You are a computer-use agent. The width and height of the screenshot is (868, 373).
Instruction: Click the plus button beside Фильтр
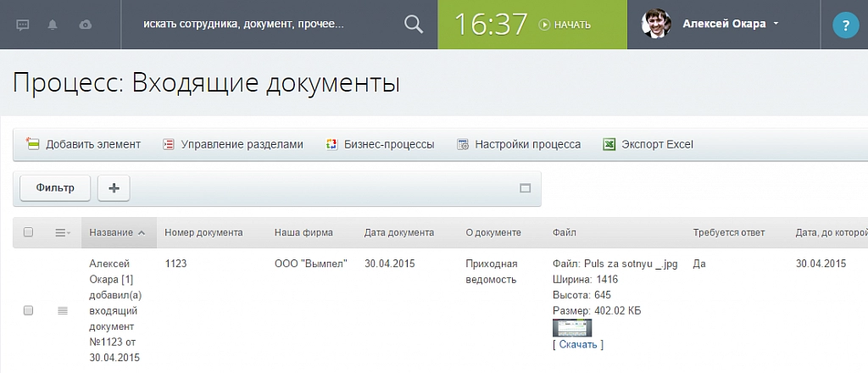point(114,188)
